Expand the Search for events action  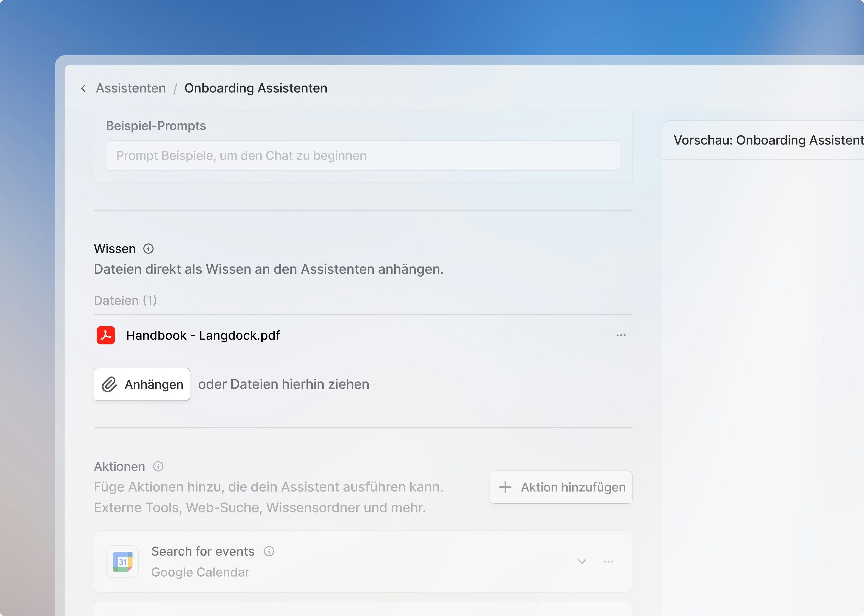pyautogui.click(x=582, y=562)
